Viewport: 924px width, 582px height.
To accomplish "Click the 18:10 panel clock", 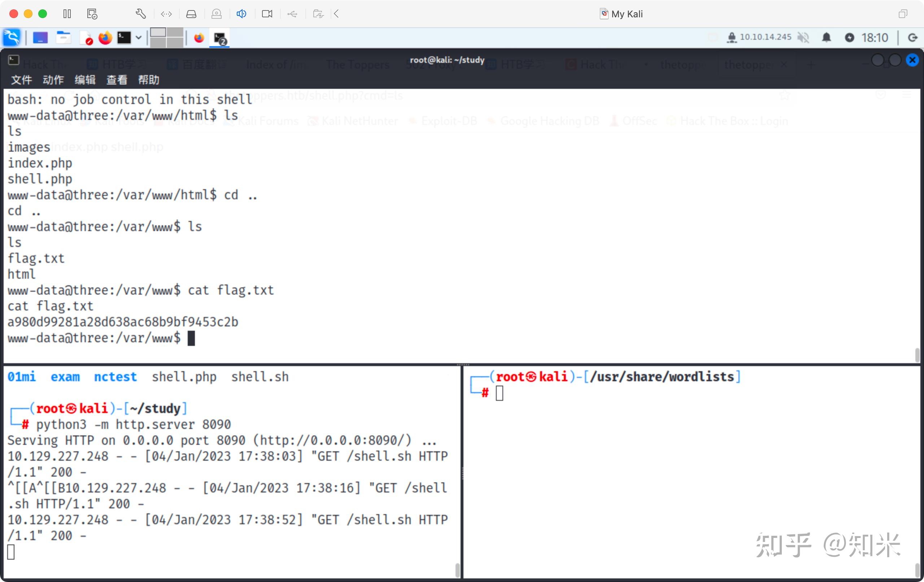I will click(875, 38).
